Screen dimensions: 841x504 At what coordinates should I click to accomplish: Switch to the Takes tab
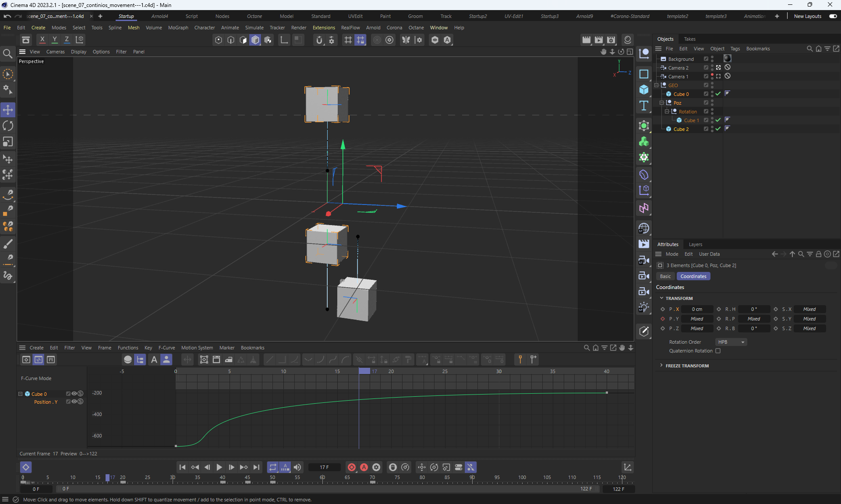689,39
